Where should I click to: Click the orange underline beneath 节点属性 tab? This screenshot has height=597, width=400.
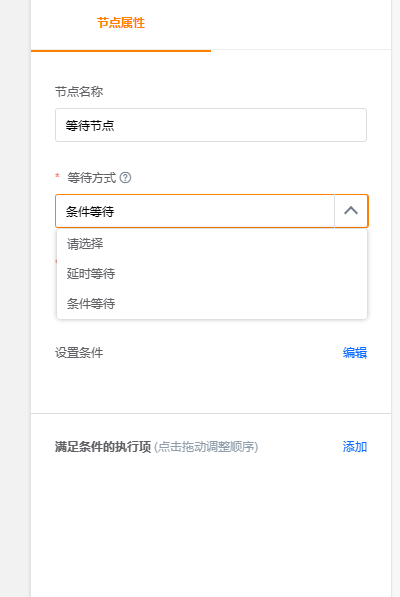pos(121,50)
